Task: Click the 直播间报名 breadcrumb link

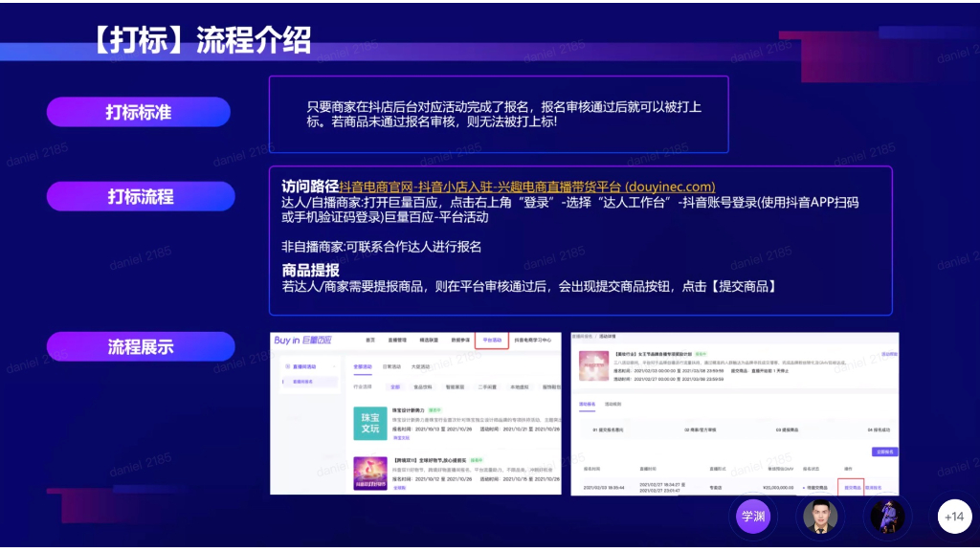Action: [x=583, y=337]
